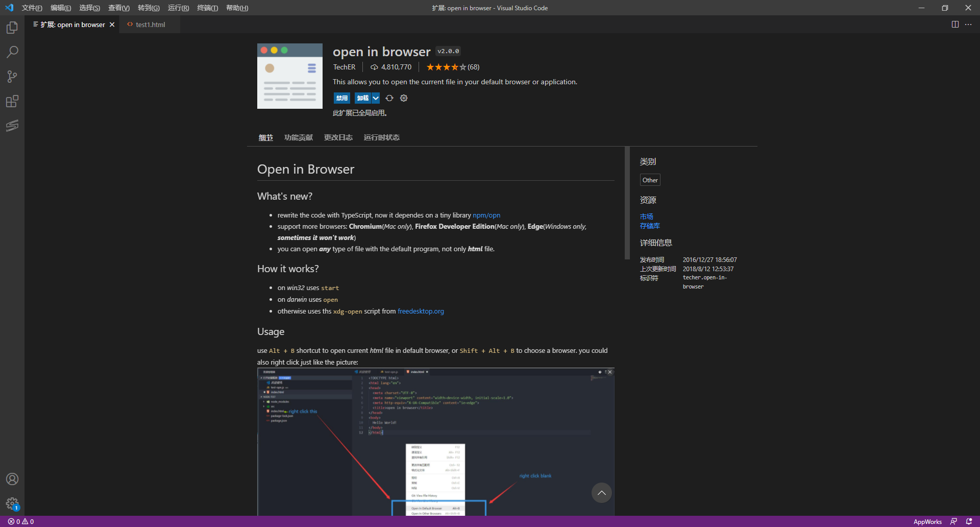Open the 转到(G) menu

click(x=149, y=8)
